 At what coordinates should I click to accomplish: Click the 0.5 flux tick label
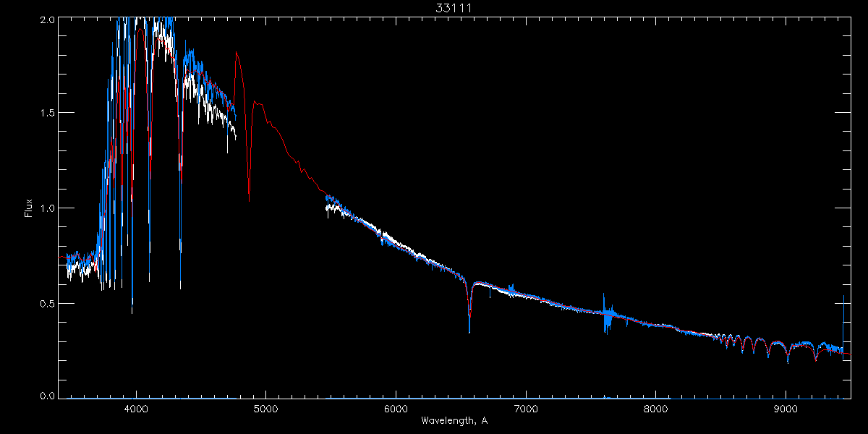[47, 303]
